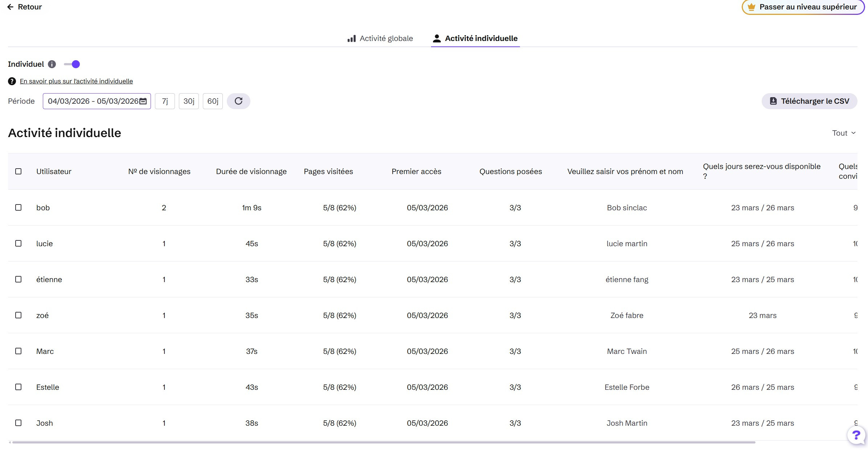Click the bar chart icon for Activité globale
The height and width of the screenshot is (450, 868).
(x=351, y=38)
